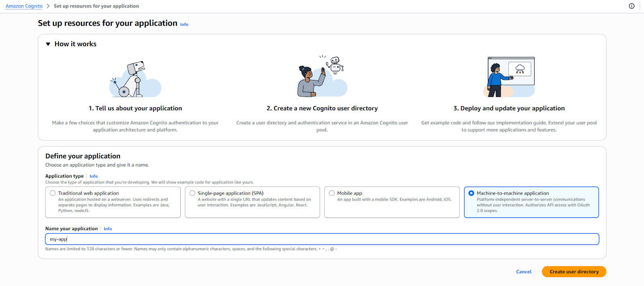Click the Deploy and update your application heading
Viewport: 644px width, 286px height.
509,108
